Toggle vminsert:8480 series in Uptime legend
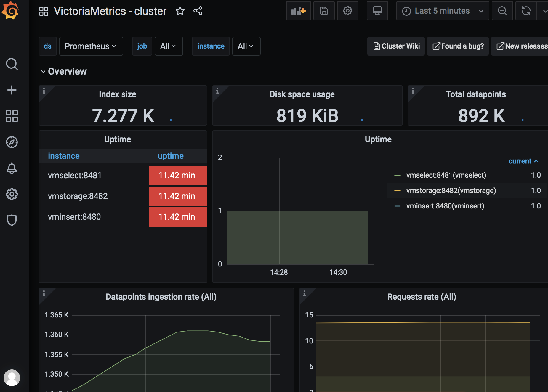This screenshot has width=548, height=392. 445,206
